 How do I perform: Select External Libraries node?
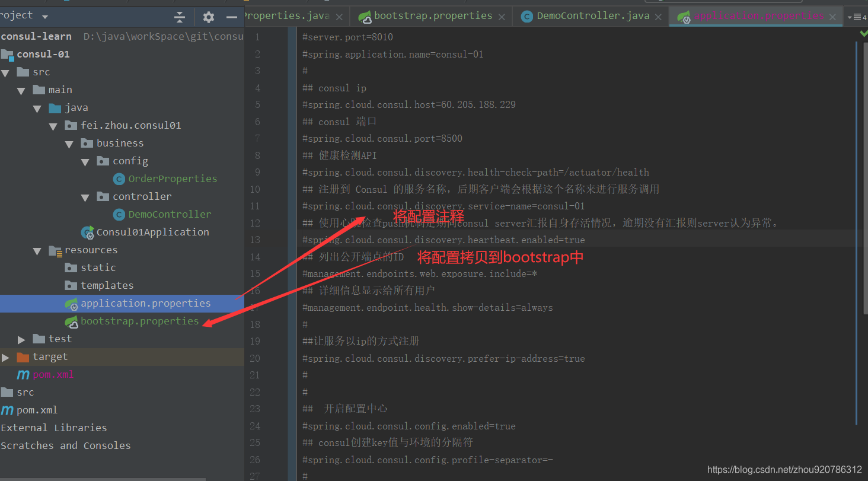pyautogui.click(x=54, y=428)
